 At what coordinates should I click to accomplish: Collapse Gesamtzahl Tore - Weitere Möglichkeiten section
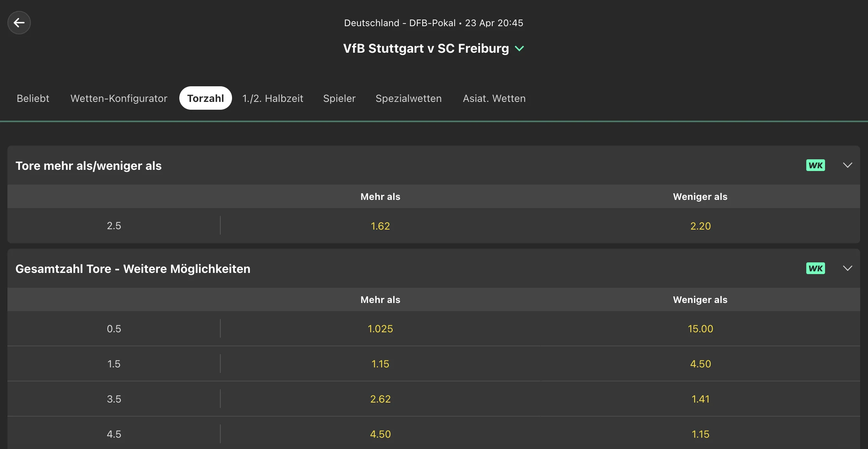tap(847, 268)
